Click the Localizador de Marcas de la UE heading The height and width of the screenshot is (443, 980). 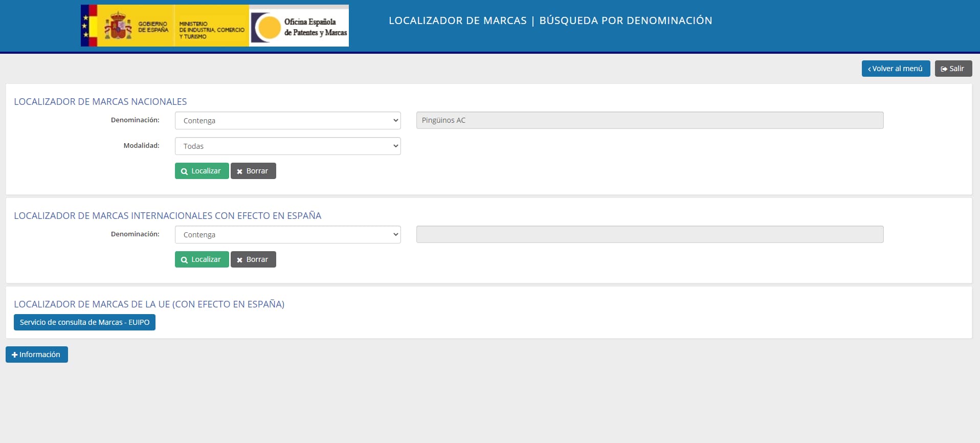tap(149, 304)
